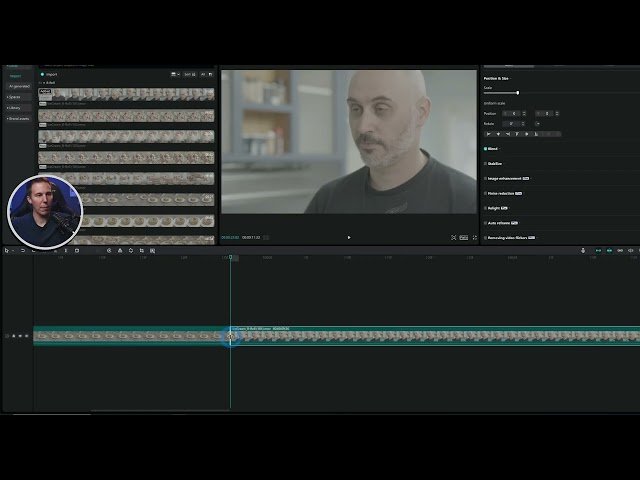
Task: Click the timeline playhead marker
Action: (231, 257)
